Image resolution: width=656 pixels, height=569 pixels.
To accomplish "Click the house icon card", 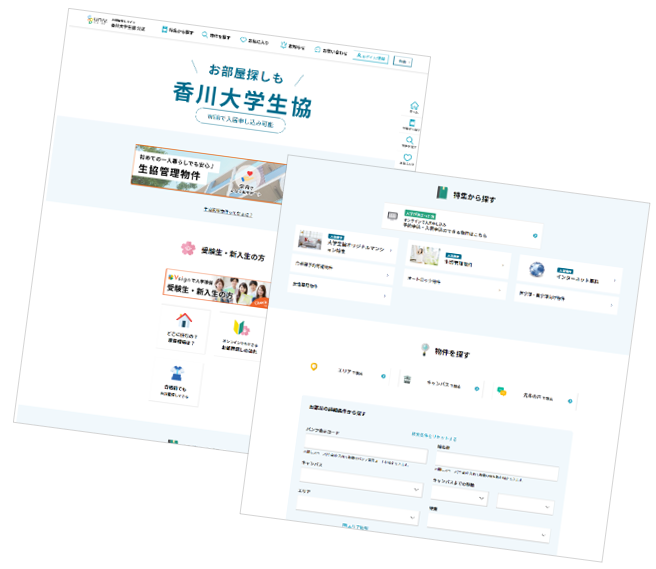I will [183, 330].
